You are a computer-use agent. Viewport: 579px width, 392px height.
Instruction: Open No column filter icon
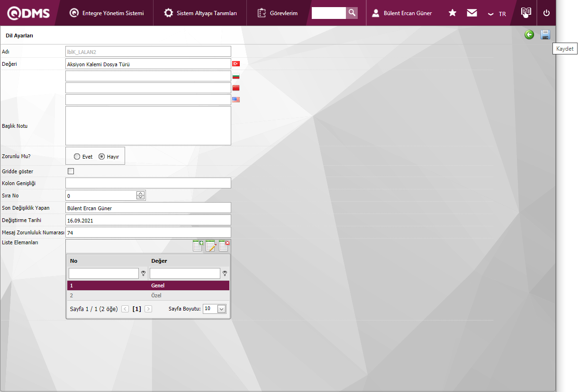[143, 273]
